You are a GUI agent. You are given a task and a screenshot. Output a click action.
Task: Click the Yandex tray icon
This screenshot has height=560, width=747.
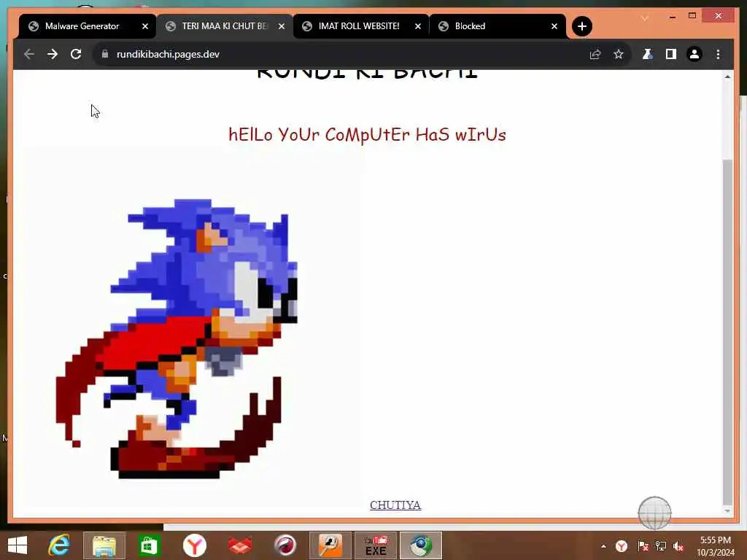click(x=622, y=546)
